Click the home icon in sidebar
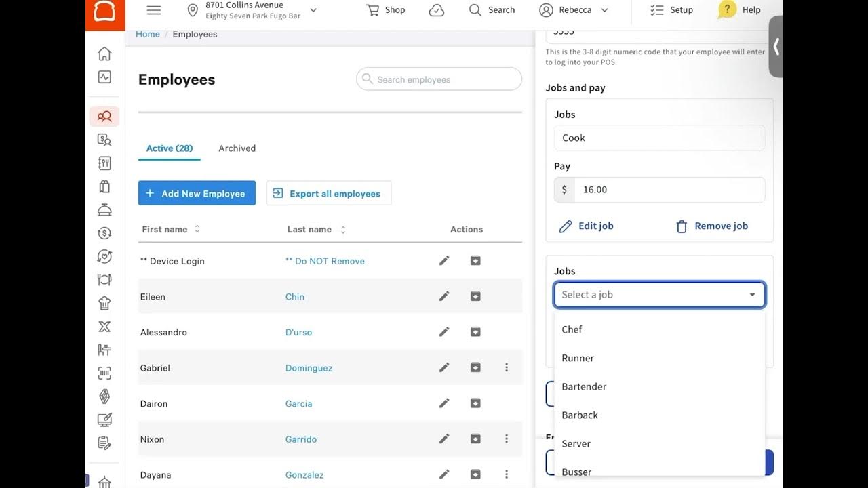The width and height of the screenshot is (868, 488). point(104,54)
